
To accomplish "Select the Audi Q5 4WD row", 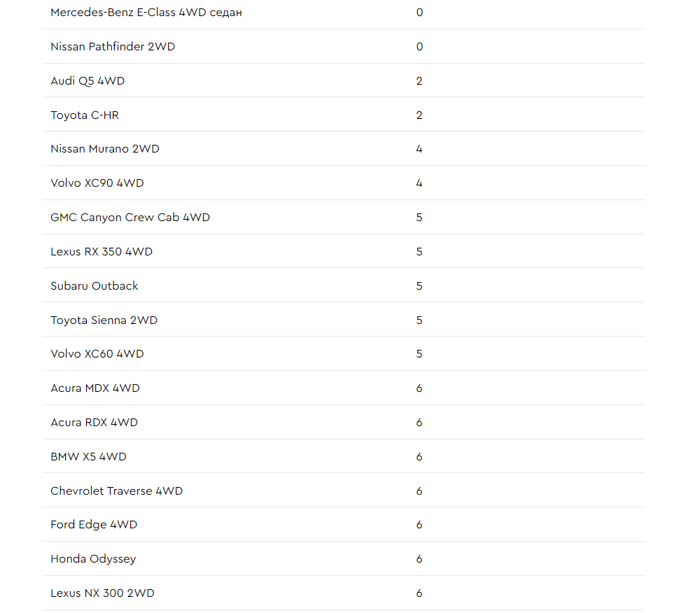I will click(x=343, y=80).
